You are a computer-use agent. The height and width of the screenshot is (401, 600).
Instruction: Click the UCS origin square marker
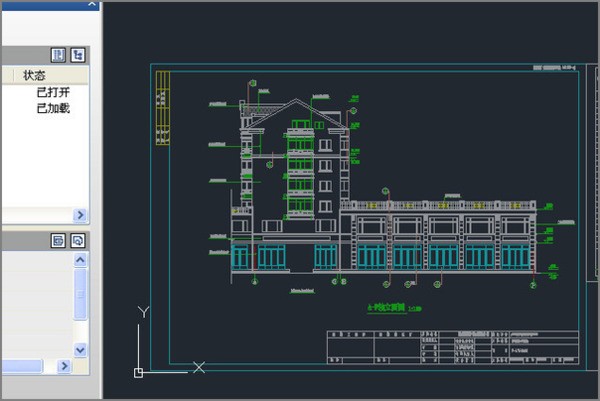click(138, 373)
